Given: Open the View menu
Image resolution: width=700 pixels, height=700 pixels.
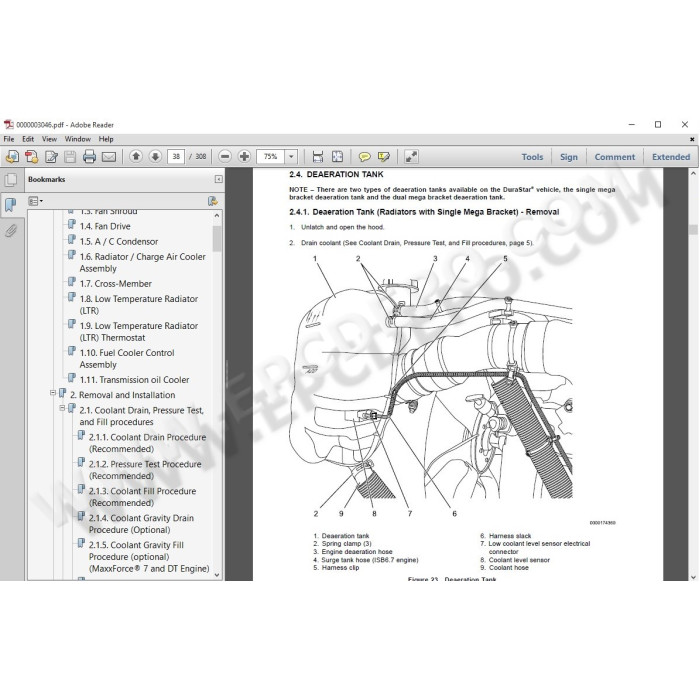Looking at the screenshot, I should click(x=49, y=139).
